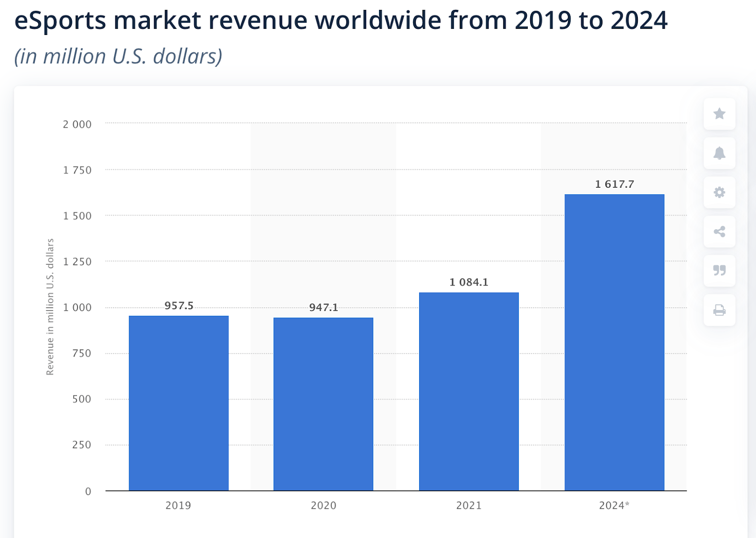Open chart settings gear icon
The image size is (756, 538).
click(x=719, y=192)
